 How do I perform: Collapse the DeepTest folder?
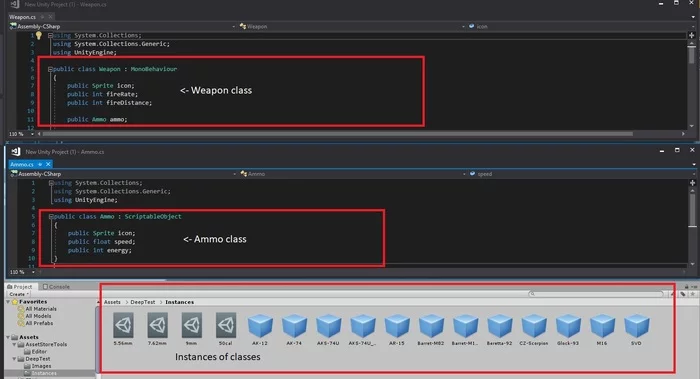14,358
